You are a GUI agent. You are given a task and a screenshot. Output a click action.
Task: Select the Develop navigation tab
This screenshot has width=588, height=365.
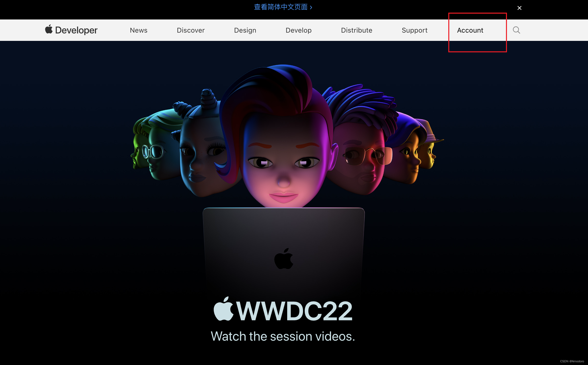(x=299, y=30)
